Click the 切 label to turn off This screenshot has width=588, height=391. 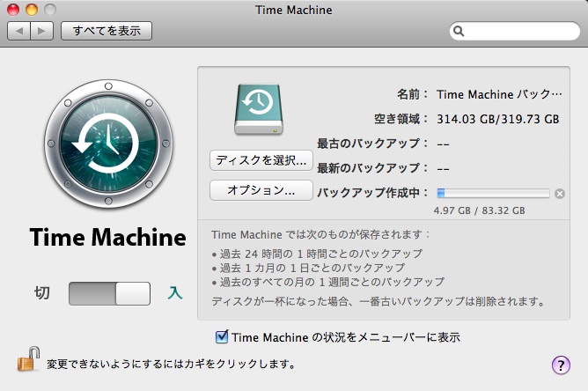pyautogui.click(x=41, y=293)
